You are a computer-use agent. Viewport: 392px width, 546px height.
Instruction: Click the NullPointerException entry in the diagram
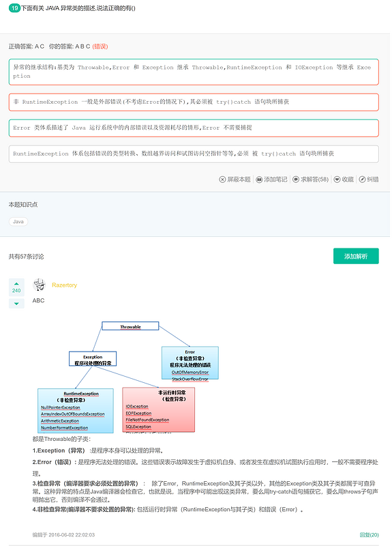coord(61,407)
